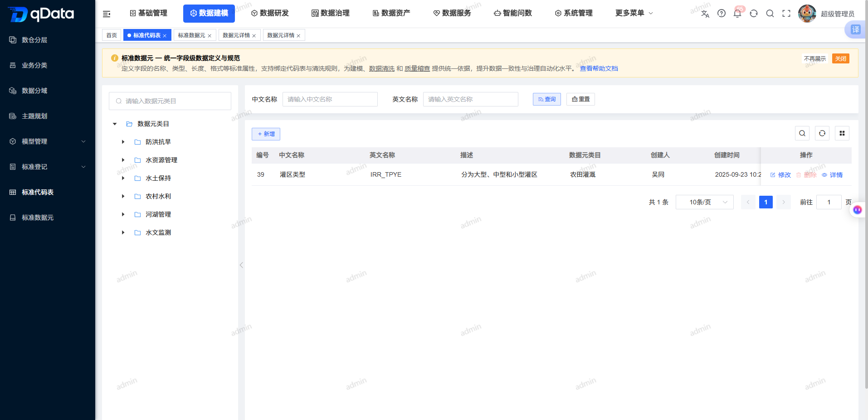Click the floating assistant chat icon
The height and width of the screenshot is (420, 868).
(x=858, y=210)
